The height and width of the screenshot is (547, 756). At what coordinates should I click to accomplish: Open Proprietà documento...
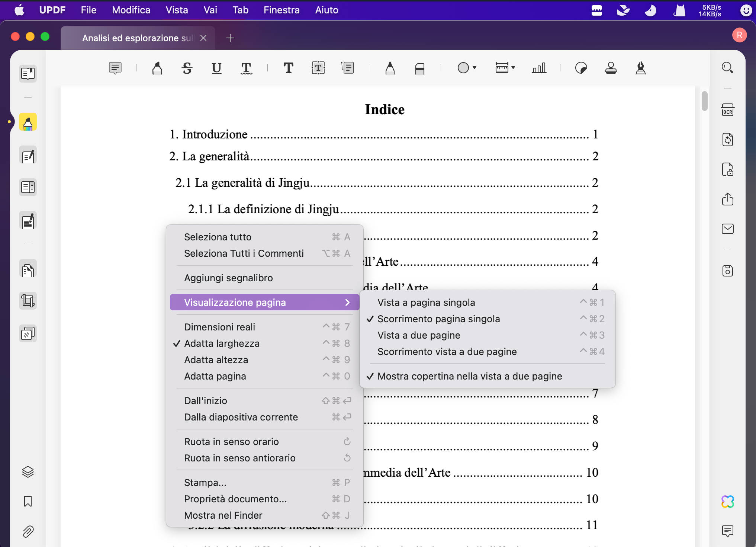click(264, 499)
